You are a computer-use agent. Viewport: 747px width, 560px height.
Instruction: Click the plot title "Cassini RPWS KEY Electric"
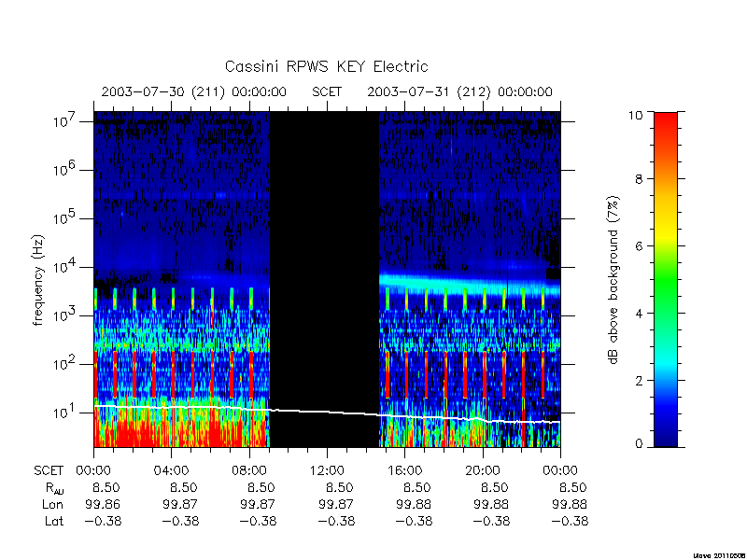326,66
